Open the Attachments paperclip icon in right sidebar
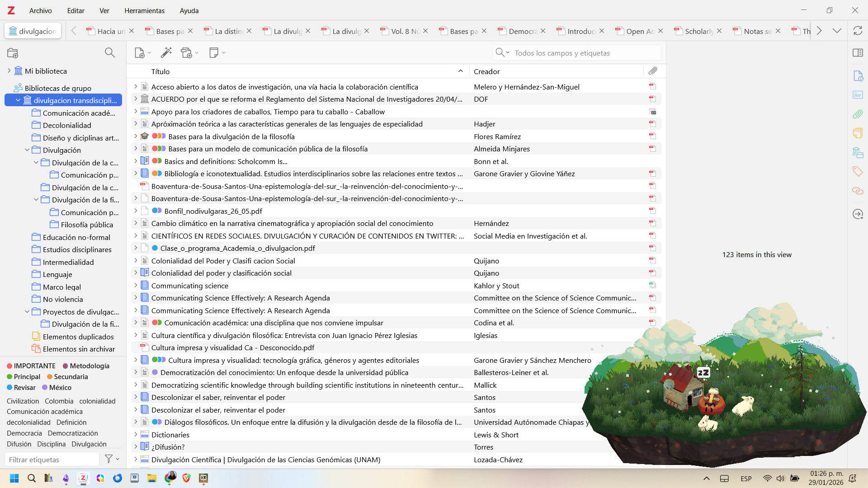The height and width of the screenshot is (488, 868). [x=858, y=114]
